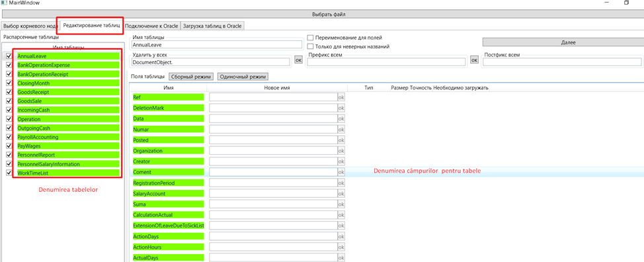Click ok button in CalculationActual row
Screen dimensions: 644x262
pyautogui.click(x=341, y=215)
